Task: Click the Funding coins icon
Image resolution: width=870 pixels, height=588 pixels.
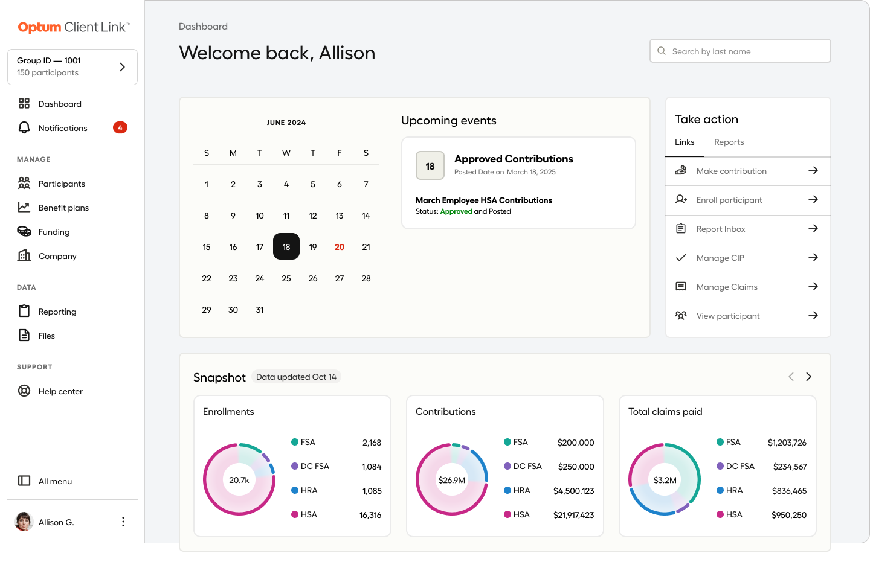Action: click(24, 231)
